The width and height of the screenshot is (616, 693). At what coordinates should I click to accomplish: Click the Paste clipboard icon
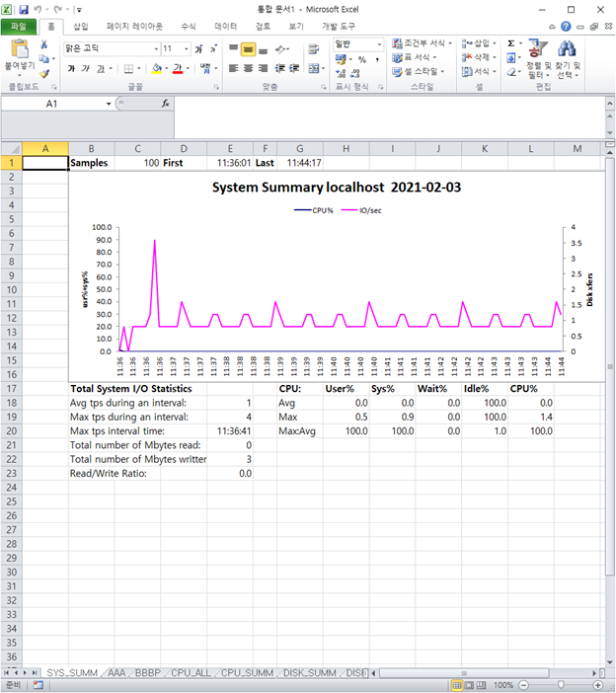[20, 48]
